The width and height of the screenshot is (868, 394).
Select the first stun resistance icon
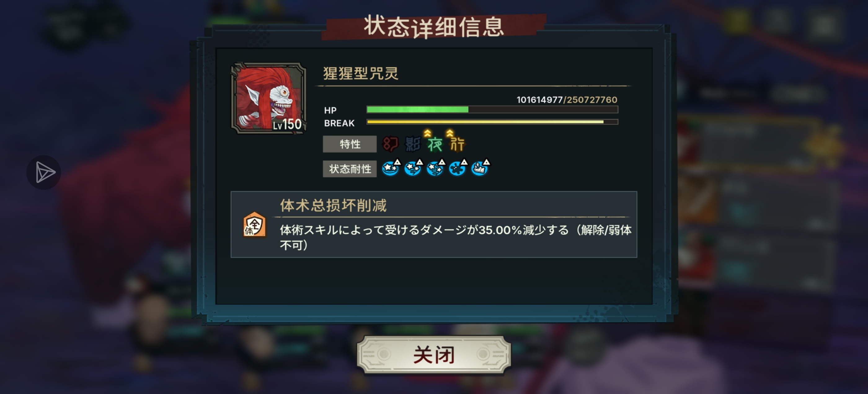coord(391,167)
